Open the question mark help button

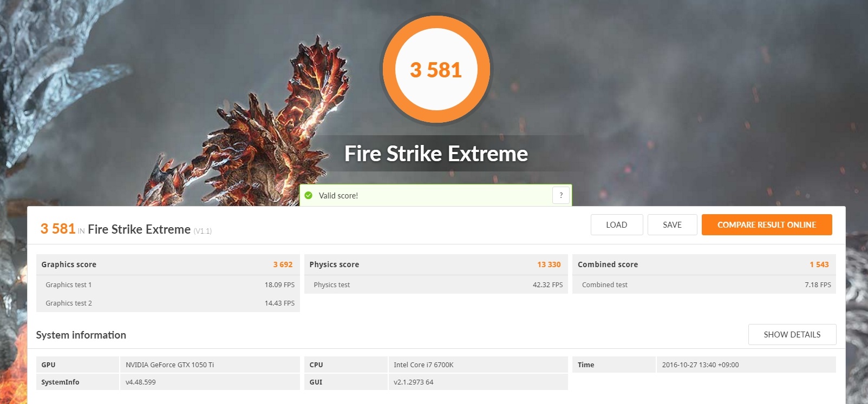click(x=561, y=195)
